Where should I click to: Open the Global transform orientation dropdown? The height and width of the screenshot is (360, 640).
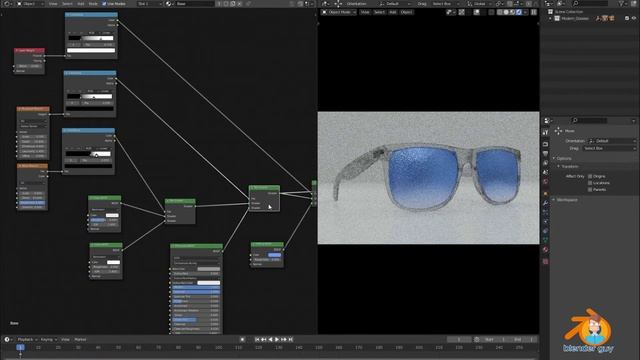coord(479,4)
